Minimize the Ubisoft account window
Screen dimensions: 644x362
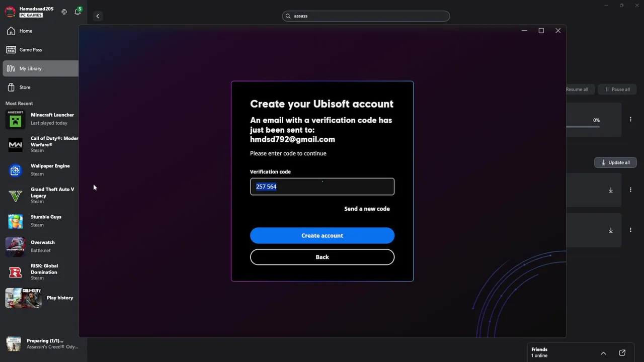pyautogui.click(x=524, y=31)
